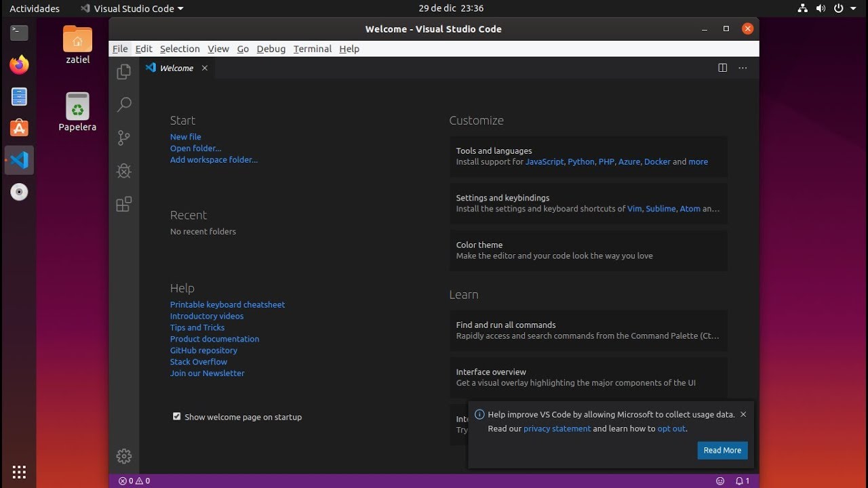Open the Visual Studio Code app menu dropdown
The height and width of the screenshot is (488, 868).
[132, 9]
